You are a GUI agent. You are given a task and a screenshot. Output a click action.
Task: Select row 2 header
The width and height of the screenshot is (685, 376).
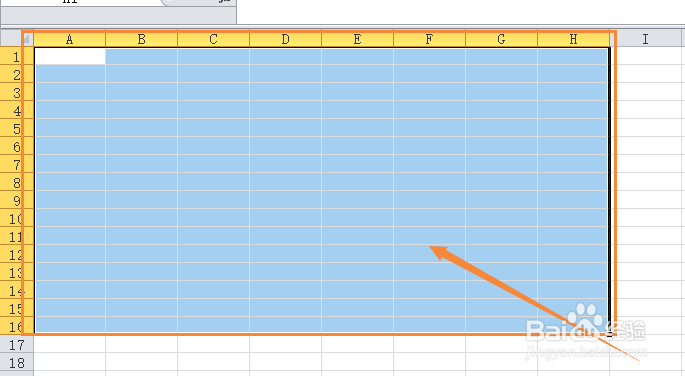pyautogui.click(x=17, y=75)
